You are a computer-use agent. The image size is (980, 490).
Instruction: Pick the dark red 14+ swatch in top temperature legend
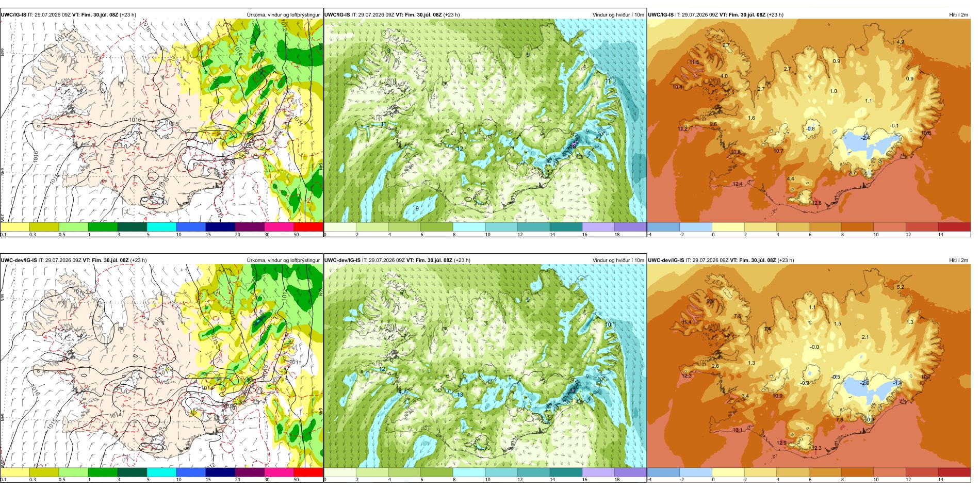(954, 227)
